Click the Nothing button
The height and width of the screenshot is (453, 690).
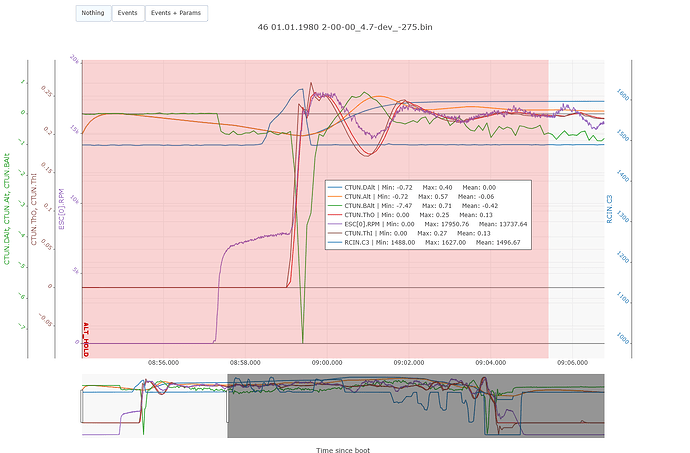point(93,13)
